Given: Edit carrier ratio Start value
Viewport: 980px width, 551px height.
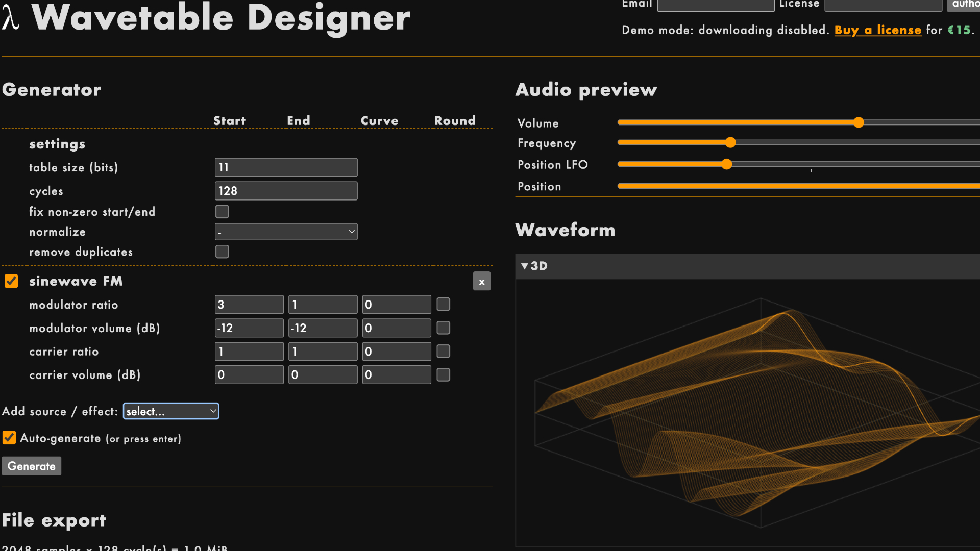Looking at the screenshot, I should (x=249, y=352).
